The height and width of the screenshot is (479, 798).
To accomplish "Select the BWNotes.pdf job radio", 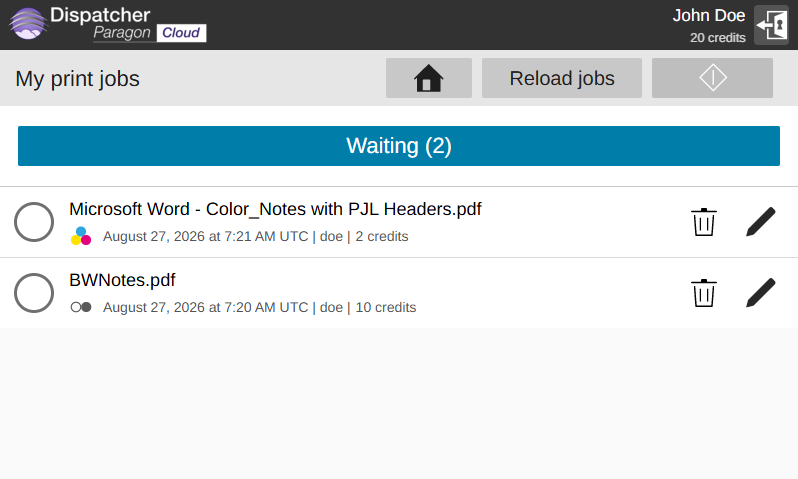I will coord(34,293).
